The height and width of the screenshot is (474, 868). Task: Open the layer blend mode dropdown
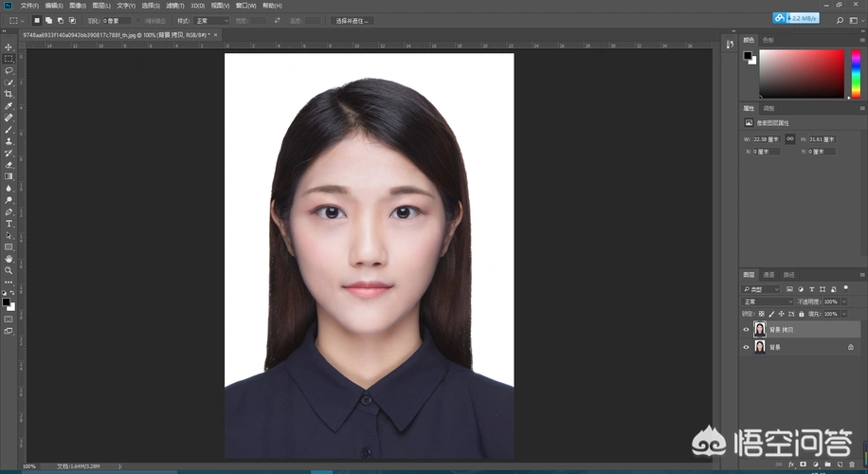point(767,301)
